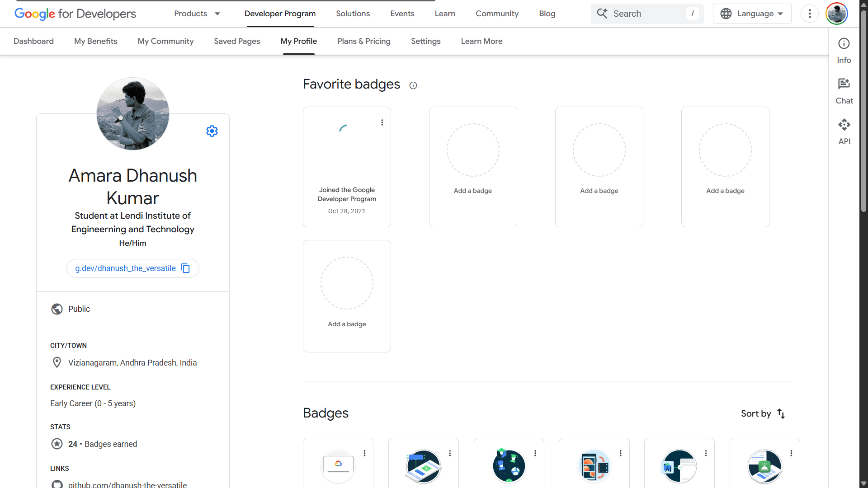Add a badge in third favorite slot

click(599, 167)
